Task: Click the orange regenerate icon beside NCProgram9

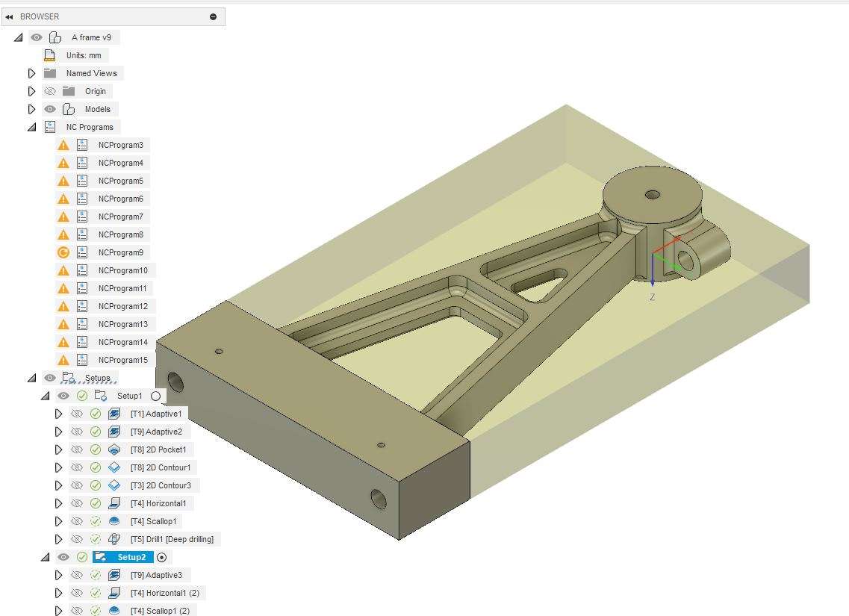Action: click(63, 252)
